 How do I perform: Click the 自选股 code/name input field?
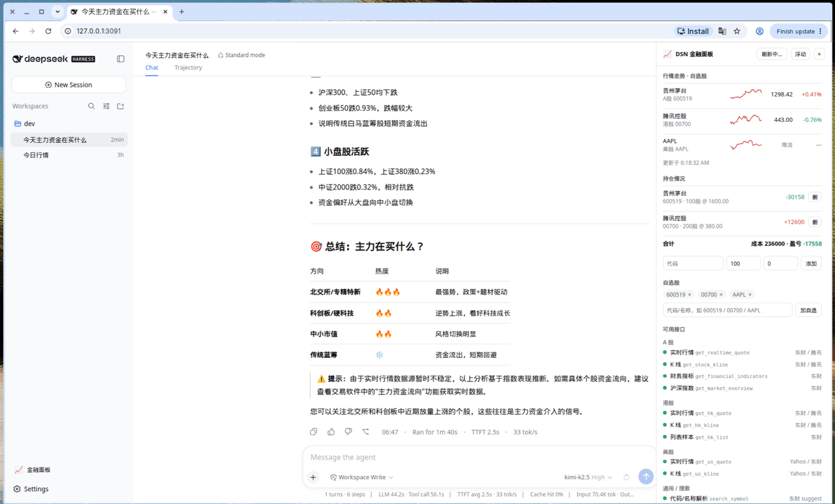click(727, 310)
